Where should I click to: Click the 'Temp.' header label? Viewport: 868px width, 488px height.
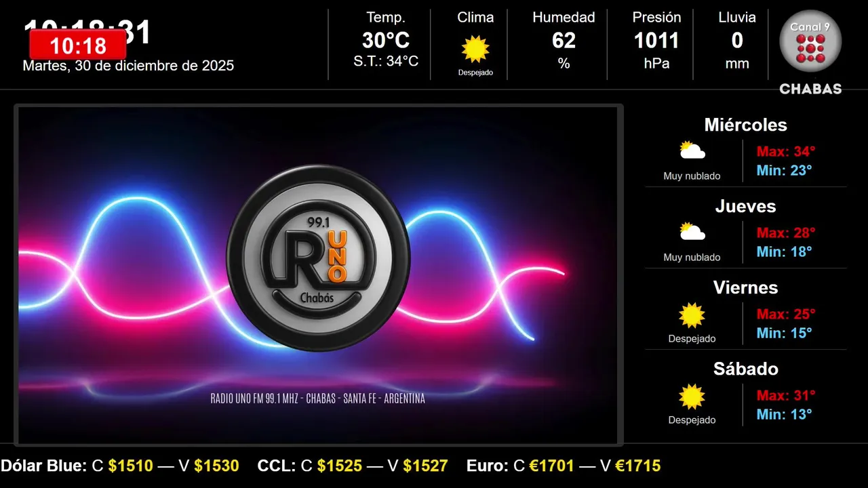coord(386,18)
